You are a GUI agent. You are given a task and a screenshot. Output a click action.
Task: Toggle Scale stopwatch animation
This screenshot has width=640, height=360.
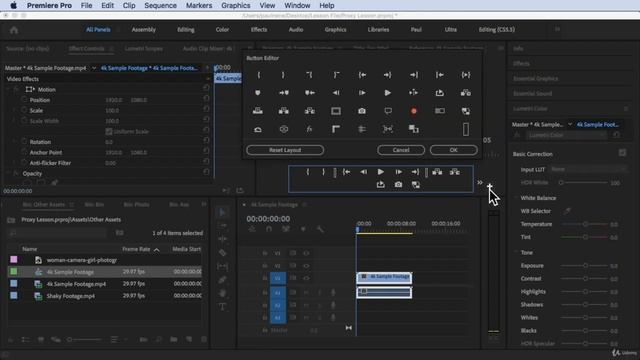pos(24,110)
